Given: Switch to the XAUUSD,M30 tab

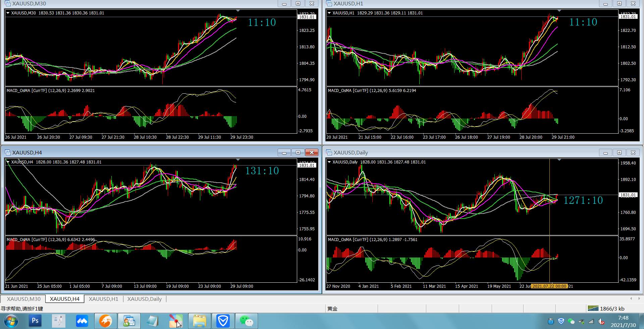Looking at the screenshot, I should pyautogui.click(x=23, y=299).
